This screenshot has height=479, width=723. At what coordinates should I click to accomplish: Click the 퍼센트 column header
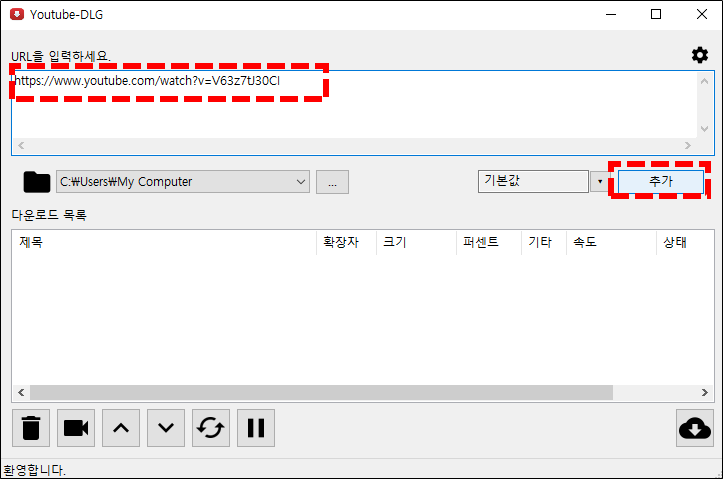[x=489, y=242]
